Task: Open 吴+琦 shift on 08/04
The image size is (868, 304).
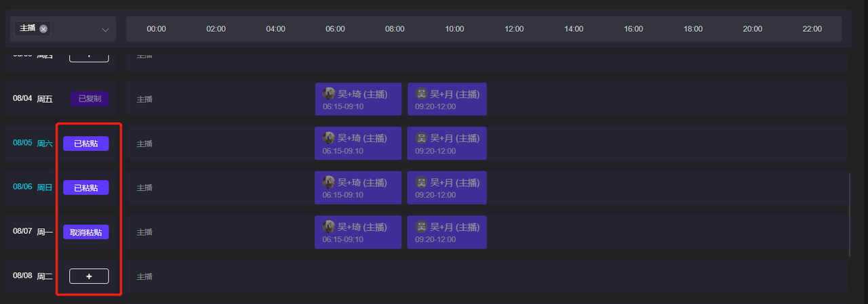Action: (358, 99)
